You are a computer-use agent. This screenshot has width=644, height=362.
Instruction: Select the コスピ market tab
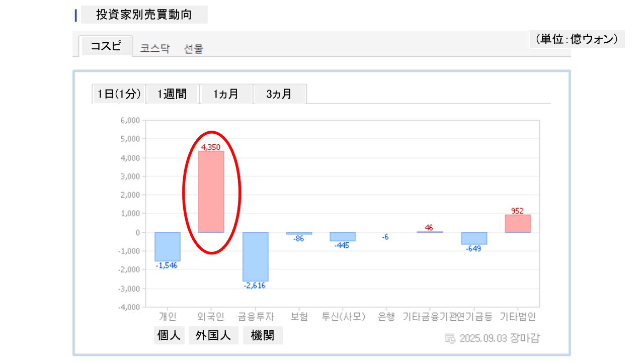click(106, 46)
